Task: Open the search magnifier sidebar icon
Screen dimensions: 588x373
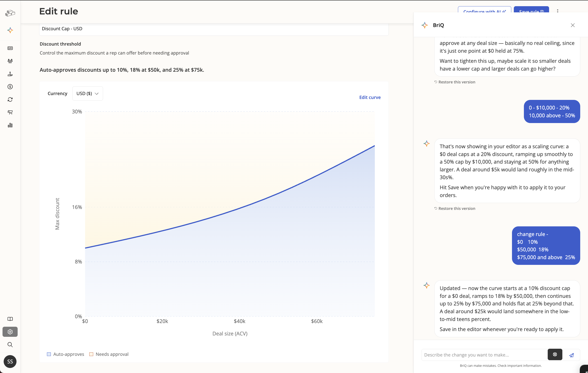Action: click(x=10, y=345)
